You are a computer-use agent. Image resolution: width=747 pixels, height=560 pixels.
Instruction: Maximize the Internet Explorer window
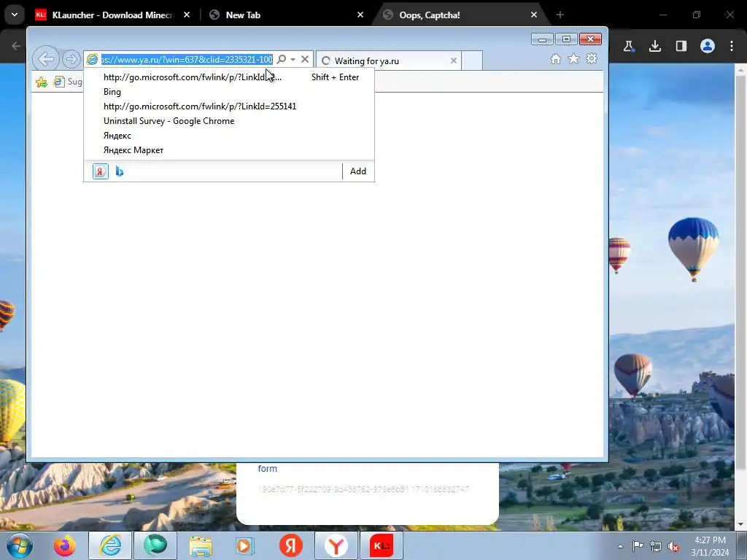tap(566, 39)
